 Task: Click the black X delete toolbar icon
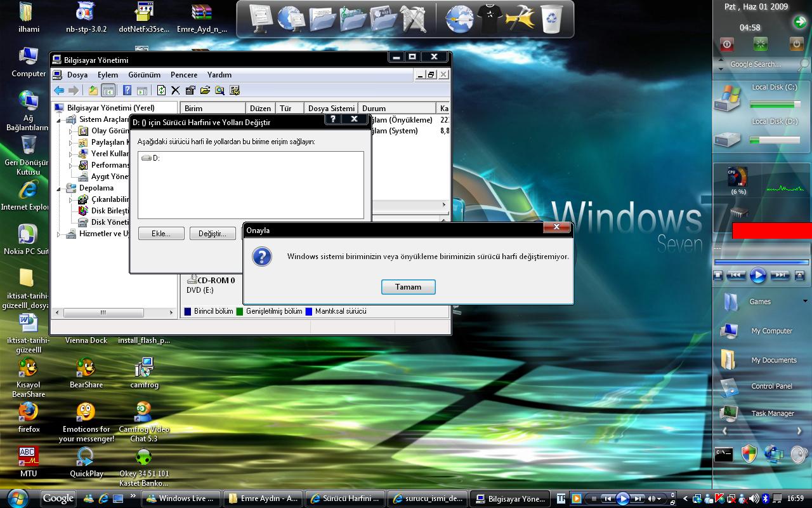point(176,90)
